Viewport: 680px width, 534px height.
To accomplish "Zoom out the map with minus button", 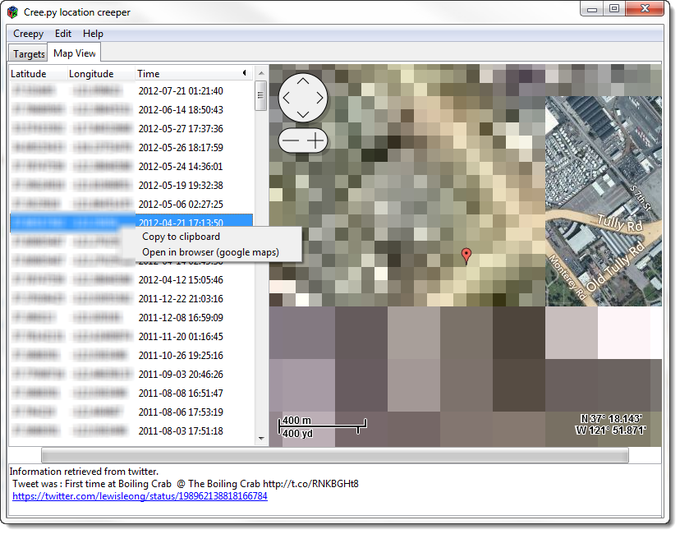I will coord(290,141).
